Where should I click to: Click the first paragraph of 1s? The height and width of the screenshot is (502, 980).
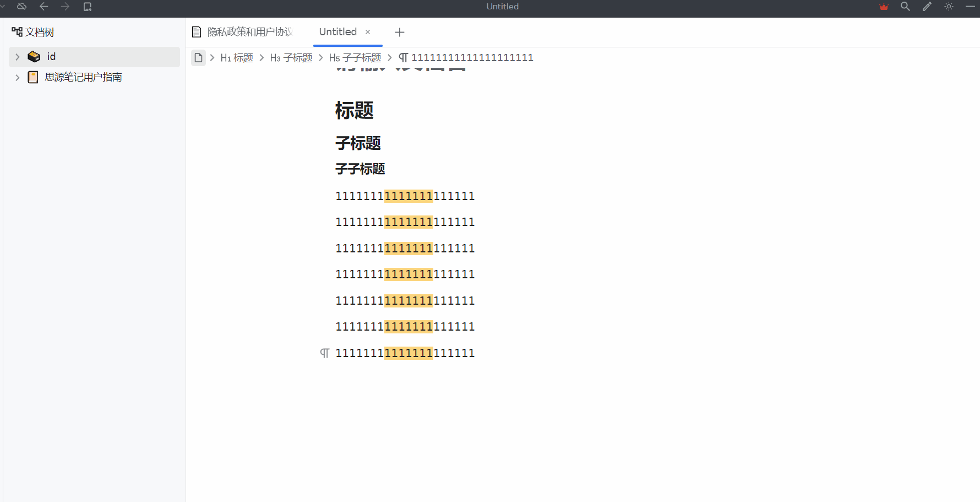click(x=405, y=196)
